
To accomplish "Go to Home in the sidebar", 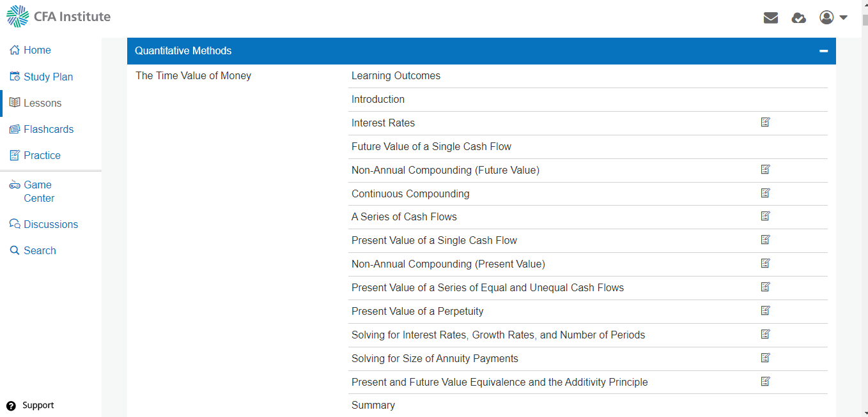I will pos(37,50).
